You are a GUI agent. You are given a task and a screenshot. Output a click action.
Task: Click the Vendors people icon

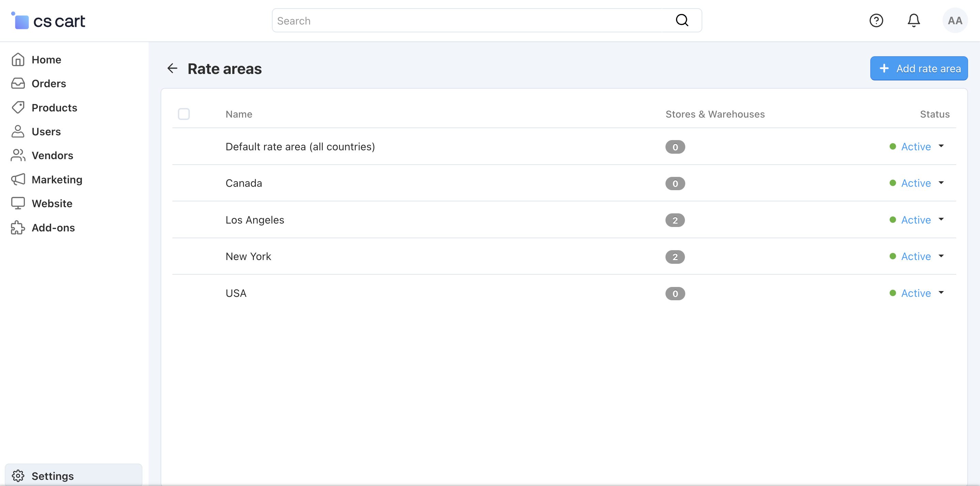(x=18, y=155)
